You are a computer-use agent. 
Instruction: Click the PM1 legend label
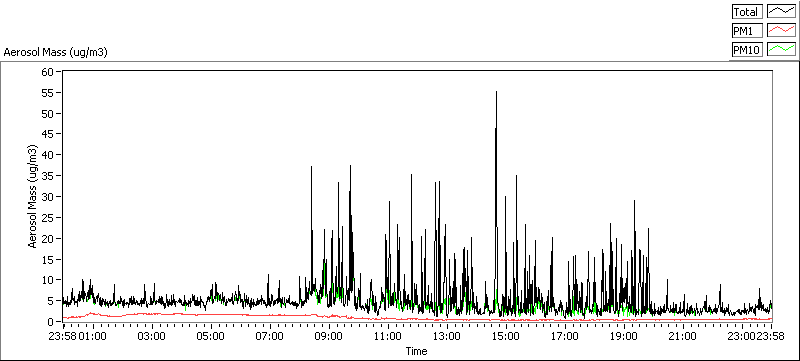[747, 31]
